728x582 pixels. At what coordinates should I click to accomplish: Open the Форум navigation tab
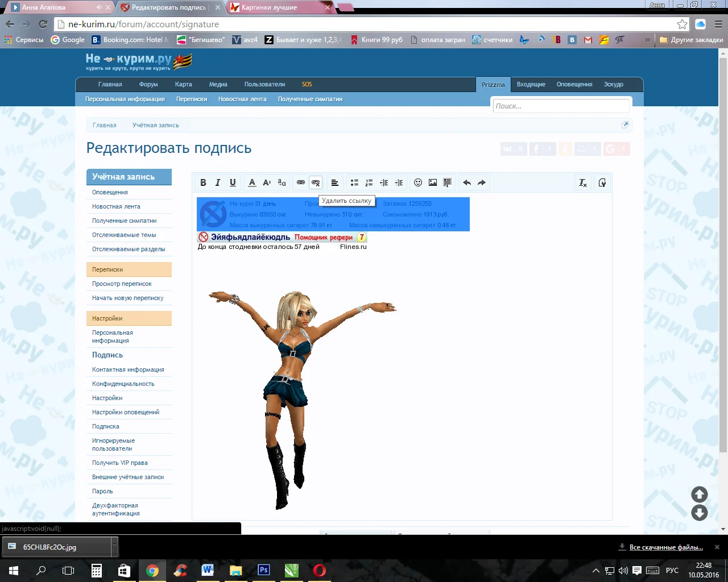148,84
